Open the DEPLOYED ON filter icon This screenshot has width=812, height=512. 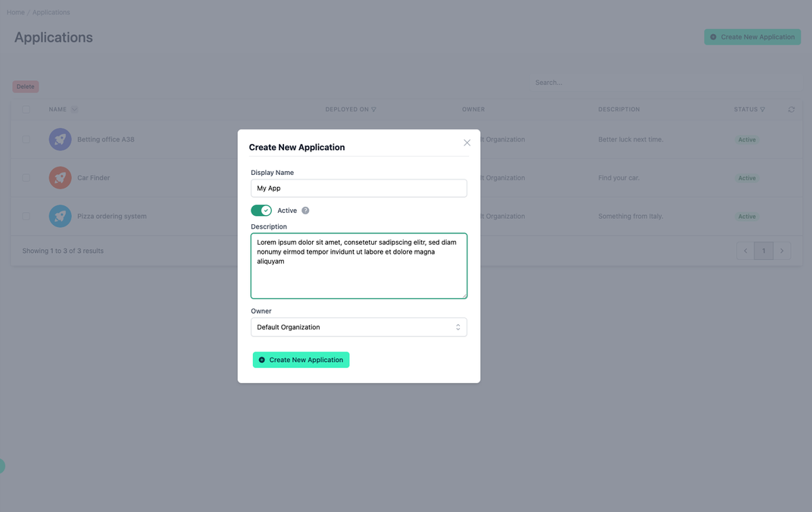(373, 109)
